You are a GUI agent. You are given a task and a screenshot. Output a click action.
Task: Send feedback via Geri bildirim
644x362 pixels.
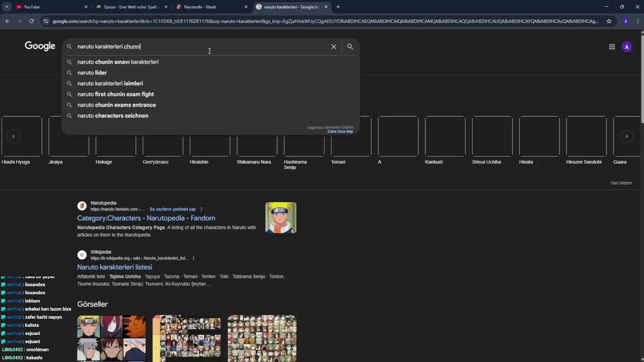pyautogui.click(x=621, y=183)
